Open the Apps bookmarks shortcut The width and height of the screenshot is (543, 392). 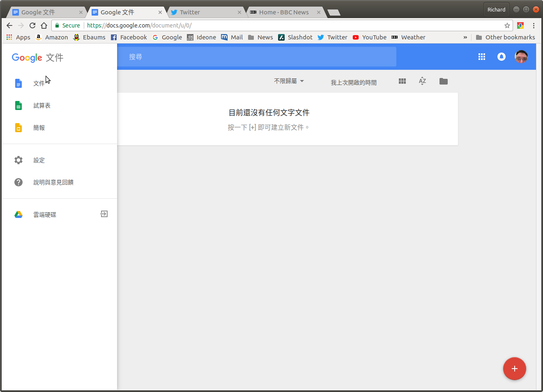18,37
